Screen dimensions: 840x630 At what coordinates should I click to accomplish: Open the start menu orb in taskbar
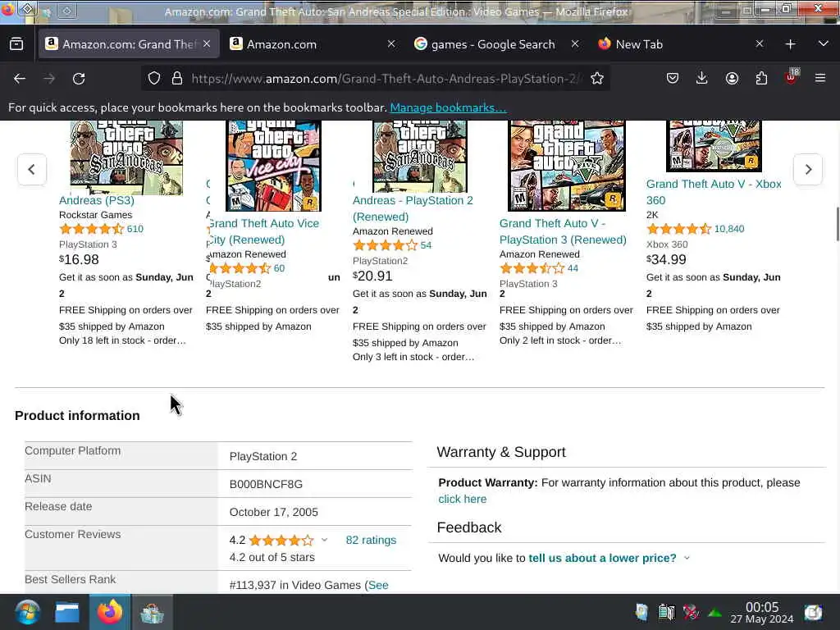pyautogui.click(x=27, y=612)
